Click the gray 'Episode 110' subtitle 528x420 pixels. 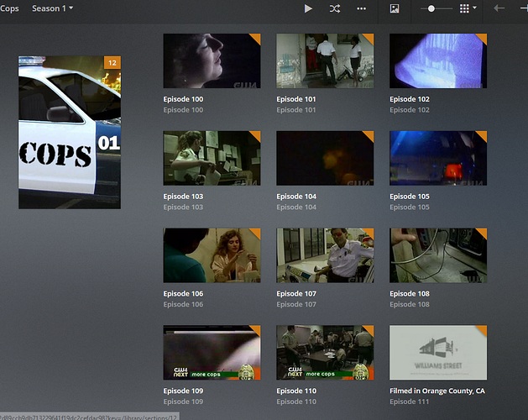(x=296, y=402)
